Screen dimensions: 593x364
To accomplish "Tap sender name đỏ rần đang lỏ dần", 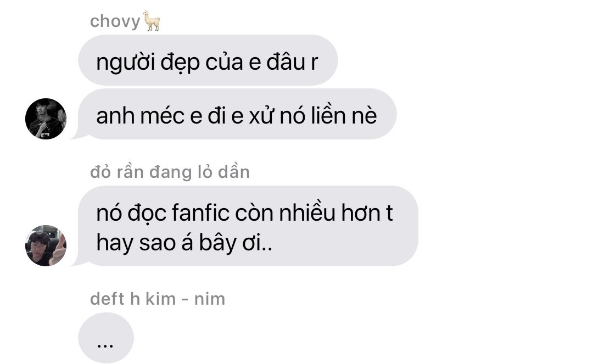I will coord(170,172).
